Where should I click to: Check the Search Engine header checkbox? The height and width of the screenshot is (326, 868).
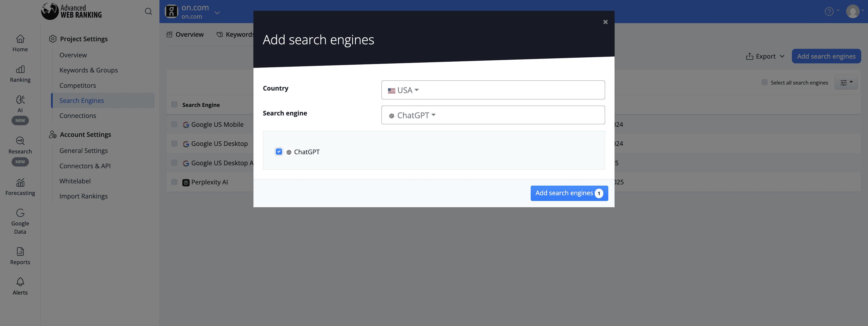174,104
